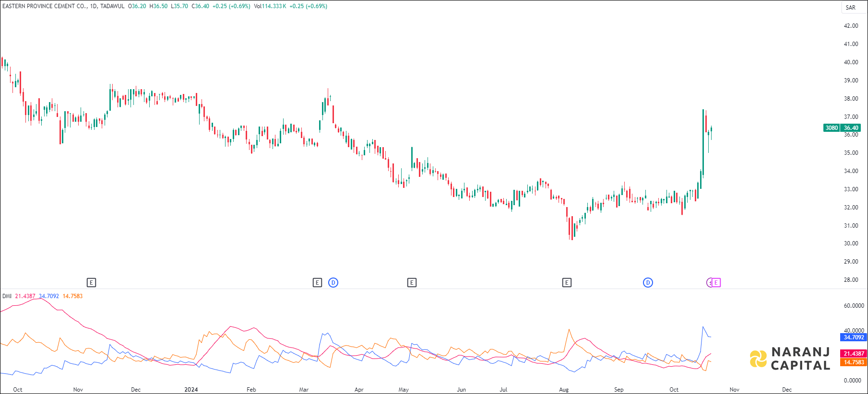Viewport: 868px width, 394px height.
Task: Click the Jun label on time axis
Action: (x=461, y=390)
